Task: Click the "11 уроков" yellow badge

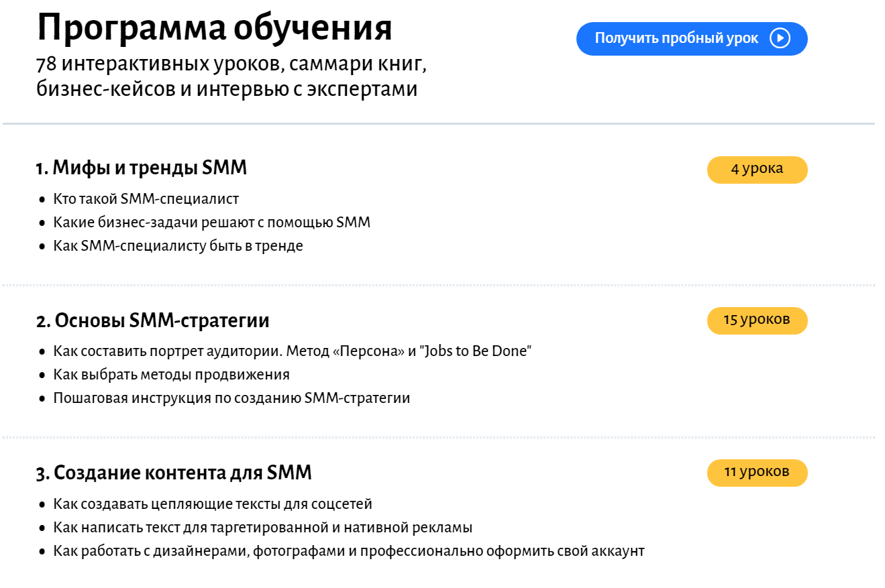Action: pyautogui.click(x=757, y=472)
